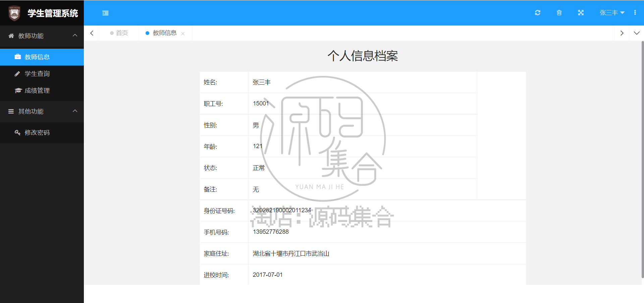
Task: Click the page vertical scrollbar
Action: (x=643, y=160)
